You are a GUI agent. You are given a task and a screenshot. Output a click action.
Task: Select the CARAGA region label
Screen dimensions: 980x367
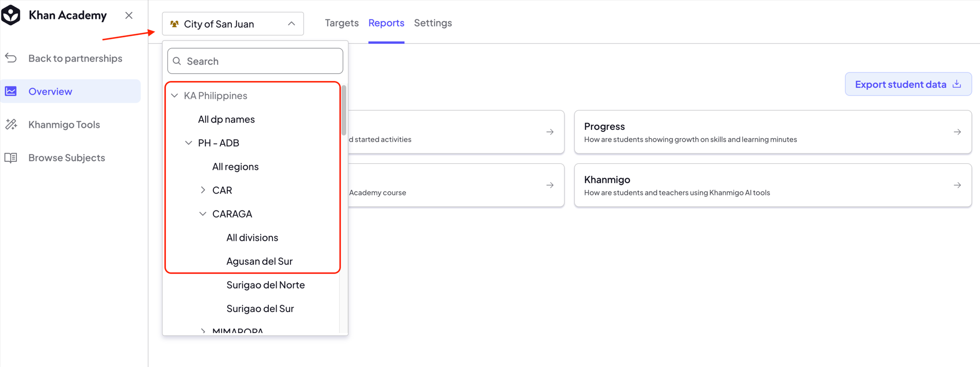232,214
